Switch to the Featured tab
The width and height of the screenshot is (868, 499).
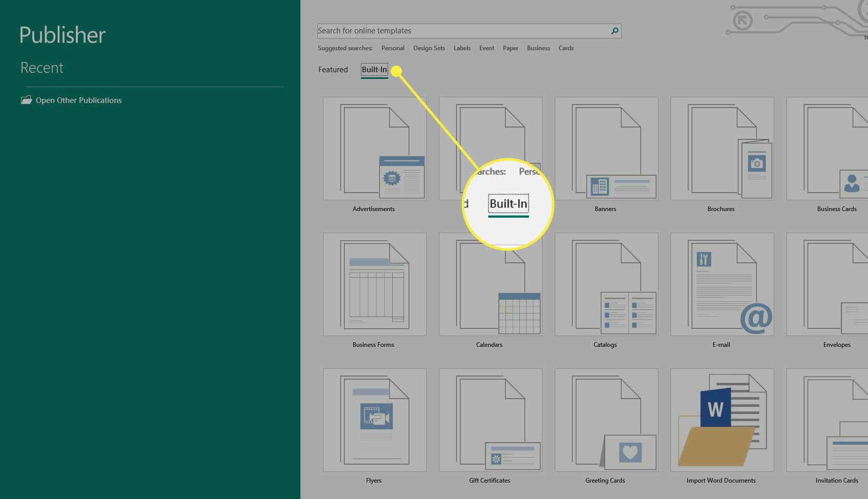[333, 70]
